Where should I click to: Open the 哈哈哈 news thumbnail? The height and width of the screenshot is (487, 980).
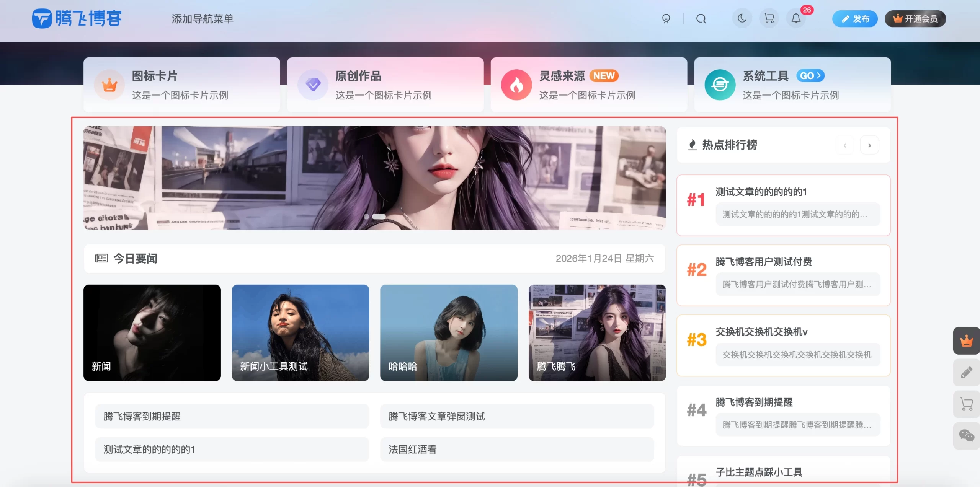(x=449, y=333)
